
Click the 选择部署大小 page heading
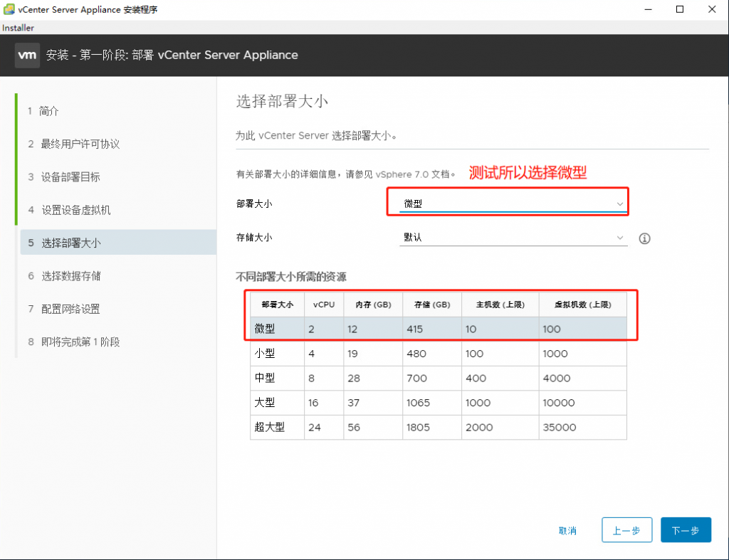point(282,101)
